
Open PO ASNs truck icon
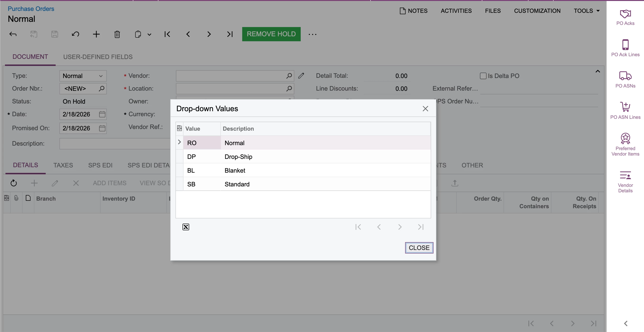625,76
